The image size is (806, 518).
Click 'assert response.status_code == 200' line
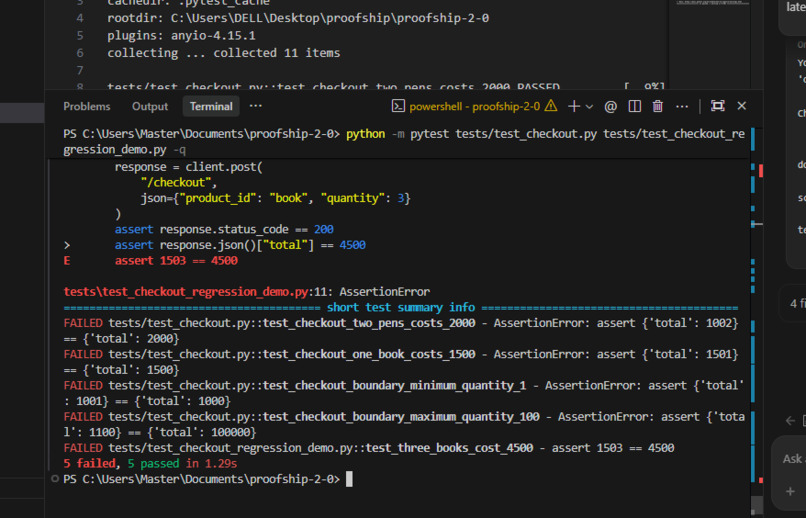point(224,229)
